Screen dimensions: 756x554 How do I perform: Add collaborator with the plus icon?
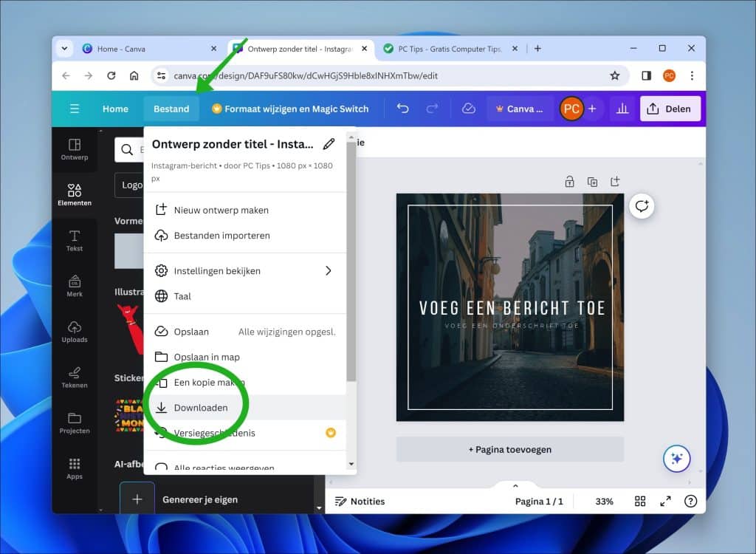coord(593,109)
